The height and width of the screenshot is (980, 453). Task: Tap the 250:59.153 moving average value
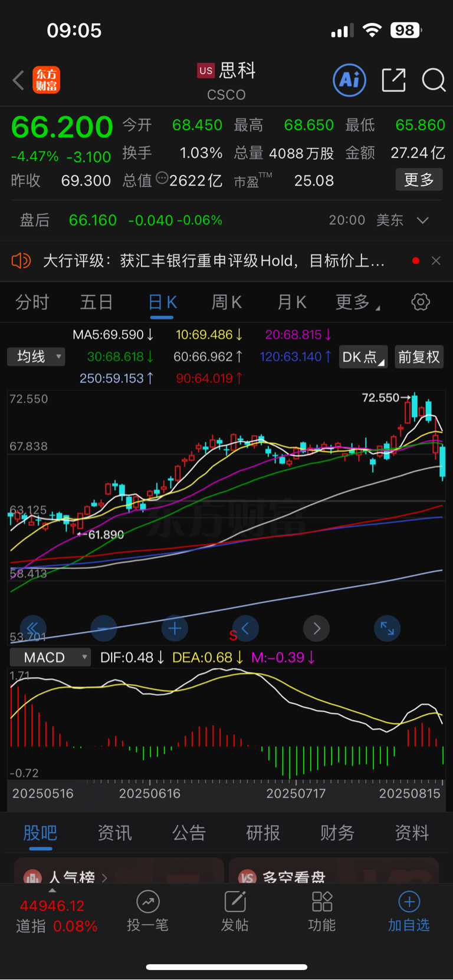point(117,378)
